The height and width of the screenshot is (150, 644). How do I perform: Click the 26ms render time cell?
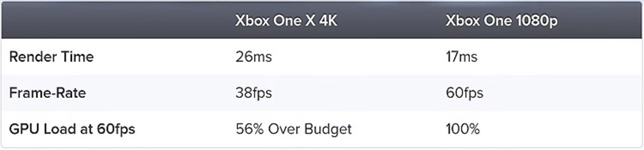point(254,57)
